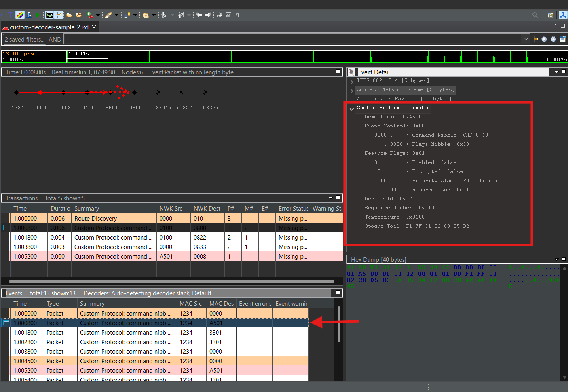
Task: Click the Events pane vertical scrollbar
Action: (339, 324)
